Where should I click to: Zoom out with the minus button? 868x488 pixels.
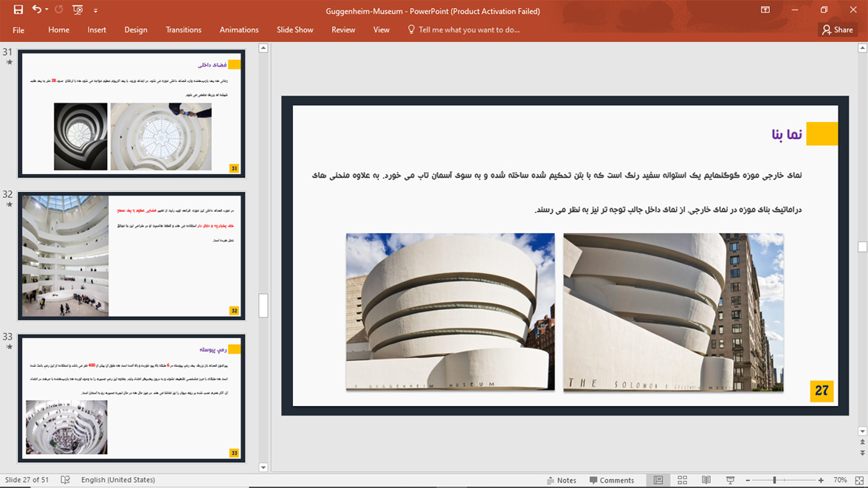[x=748, y=480]
